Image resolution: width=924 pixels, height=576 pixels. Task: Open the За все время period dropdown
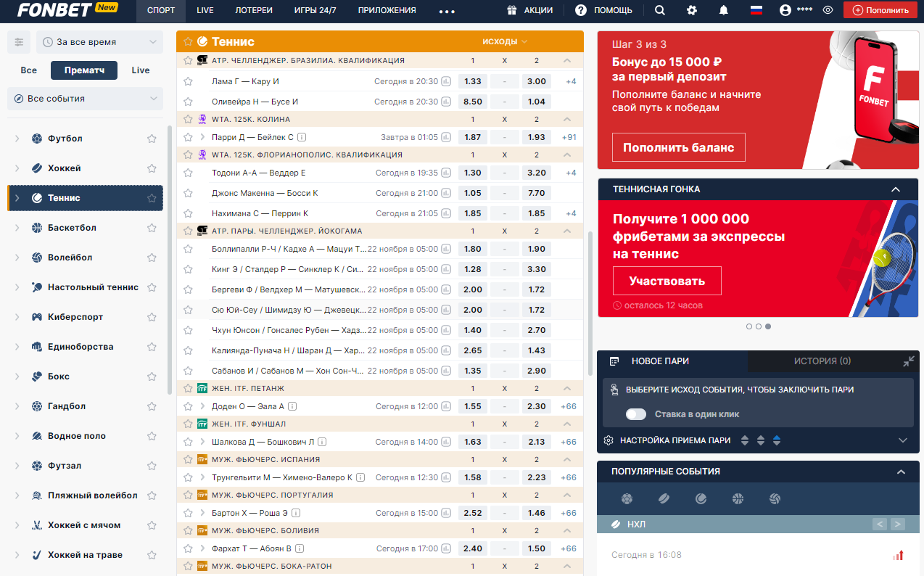click(99, 42)
